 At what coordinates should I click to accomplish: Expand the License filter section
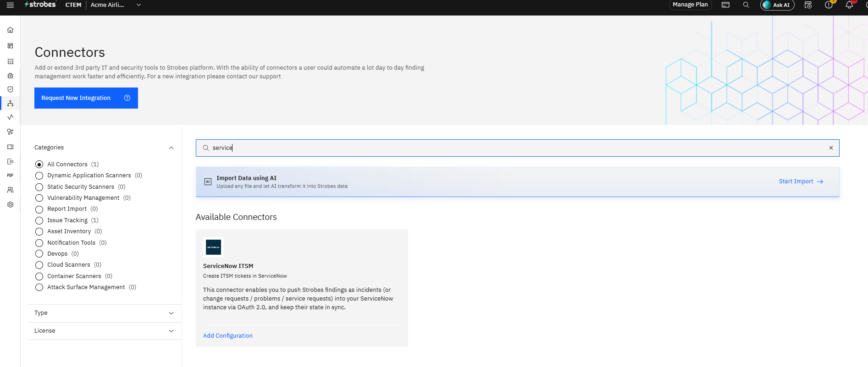pos(105,331)
